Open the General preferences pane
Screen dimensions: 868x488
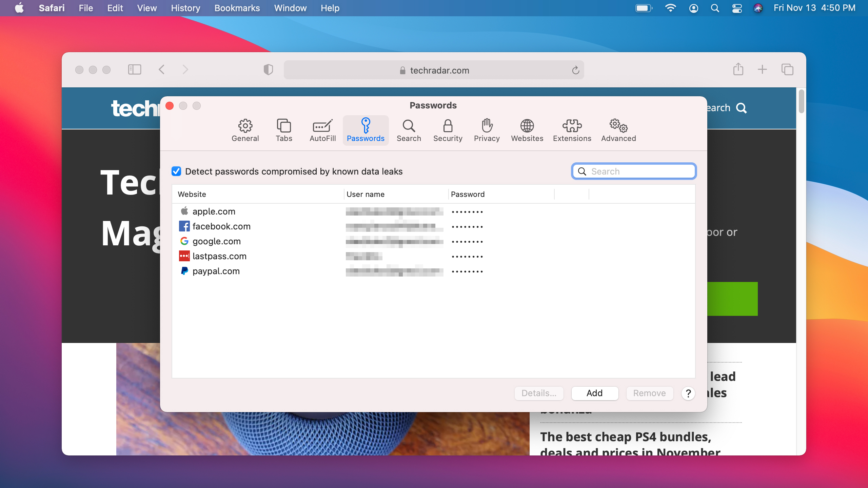tap(245, 130)
